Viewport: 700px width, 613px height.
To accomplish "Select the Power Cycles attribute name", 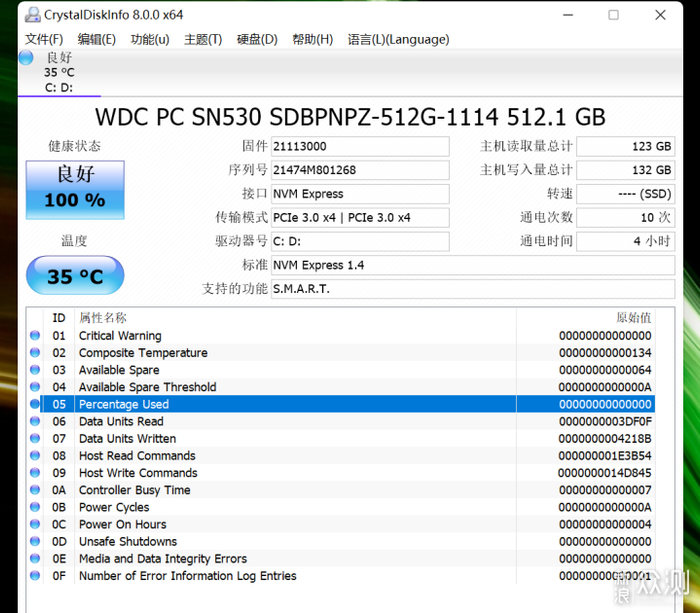I will [x=114, y=507].
